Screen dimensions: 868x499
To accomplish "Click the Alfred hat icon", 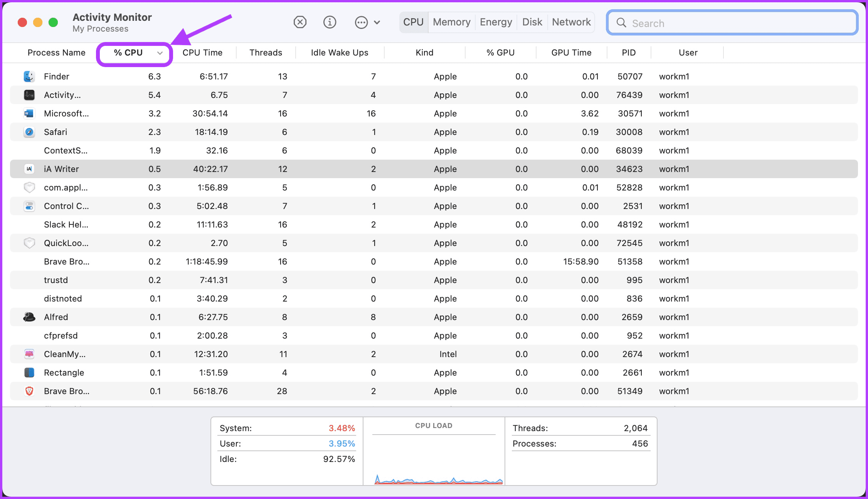I will [29, 317].
